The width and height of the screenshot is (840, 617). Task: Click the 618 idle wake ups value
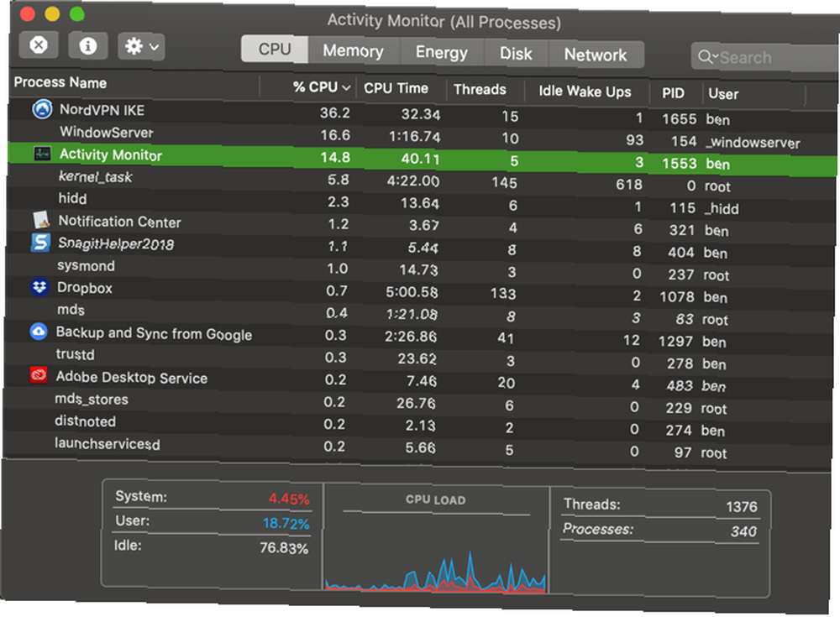point(629,185)
